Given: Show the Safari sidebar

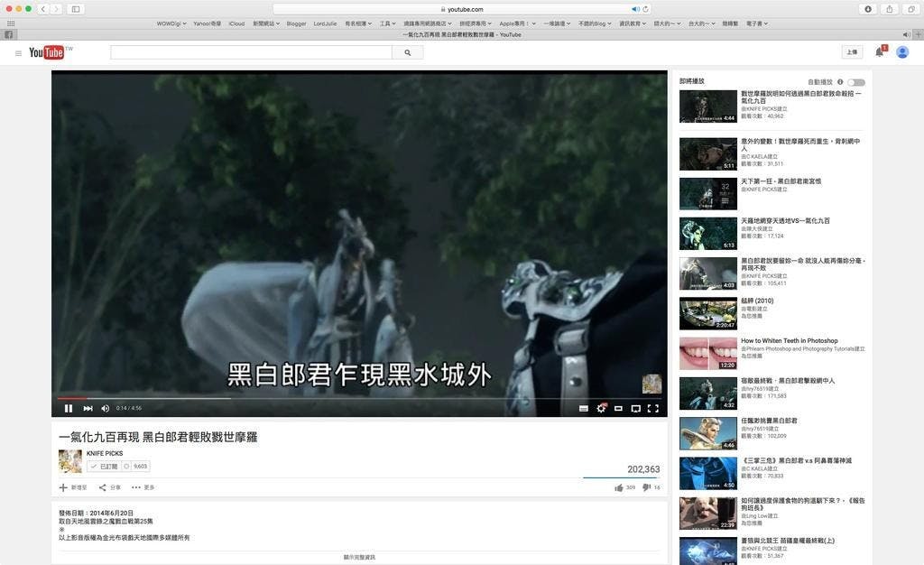Looking at the screenshot, I should (x=76, y=9).
